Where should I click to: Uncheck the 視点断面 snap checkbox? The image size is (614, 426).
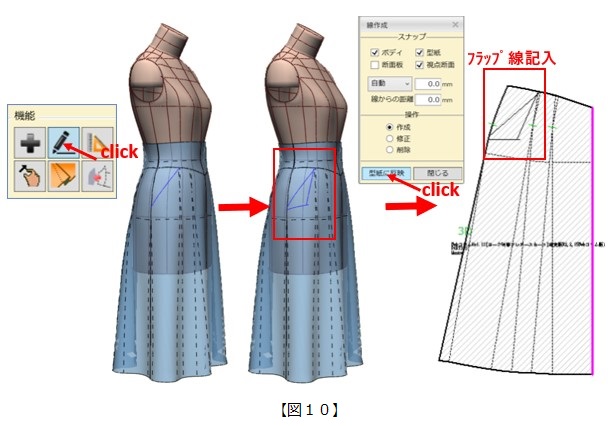[x=419, y=65]
